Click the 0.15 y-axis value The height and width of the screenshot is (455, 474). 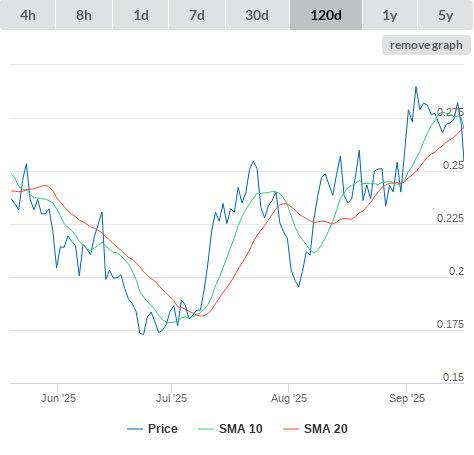click(x=453, y=377)
